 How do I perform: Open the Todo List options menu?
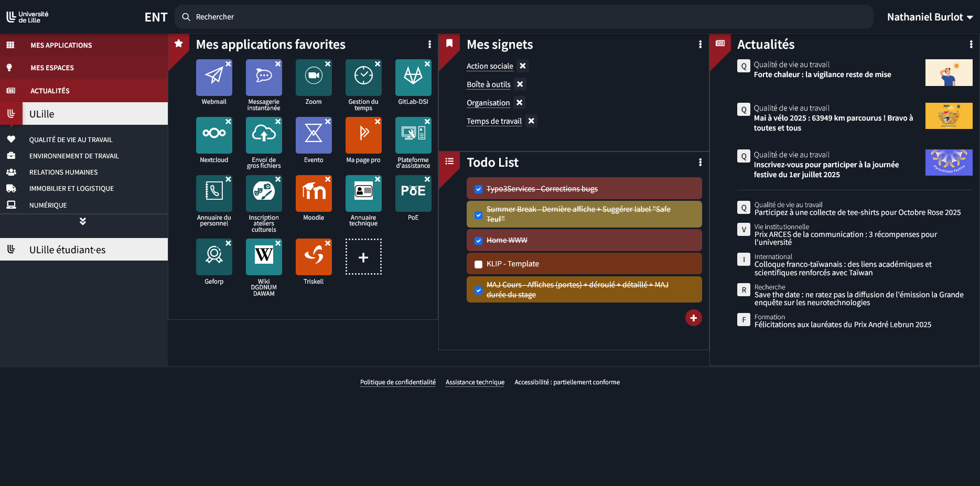[x=700, y=163]
